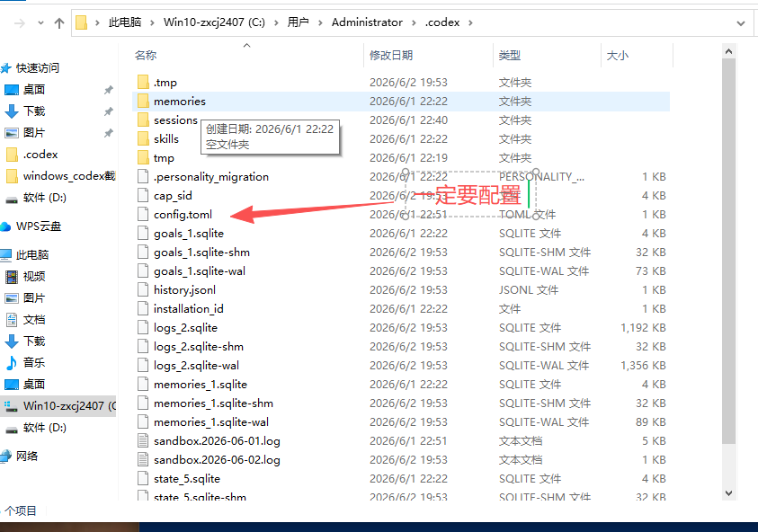
Task: Expand the chevron after Administrator in the breadcrumb
Action: [x=415, y=22]
